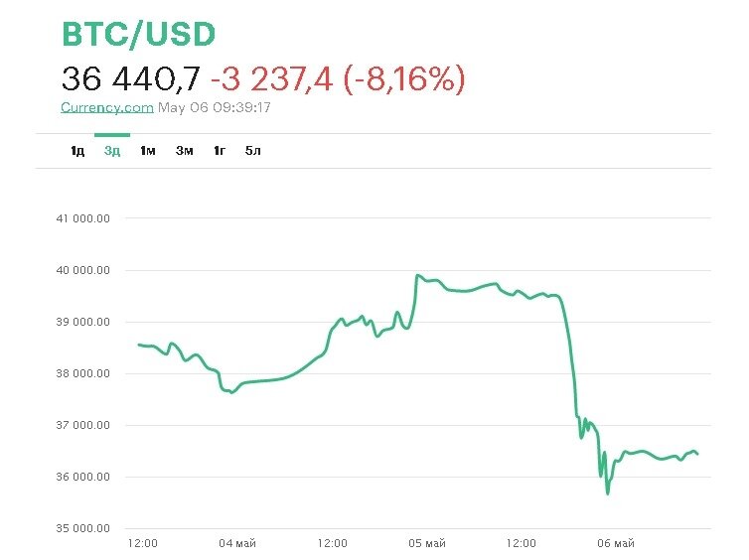The width and height of the screenshot is (749, 560).
Task: Click the lowest point of the price line
Action: pyautogui.click(x=607, y=493)
